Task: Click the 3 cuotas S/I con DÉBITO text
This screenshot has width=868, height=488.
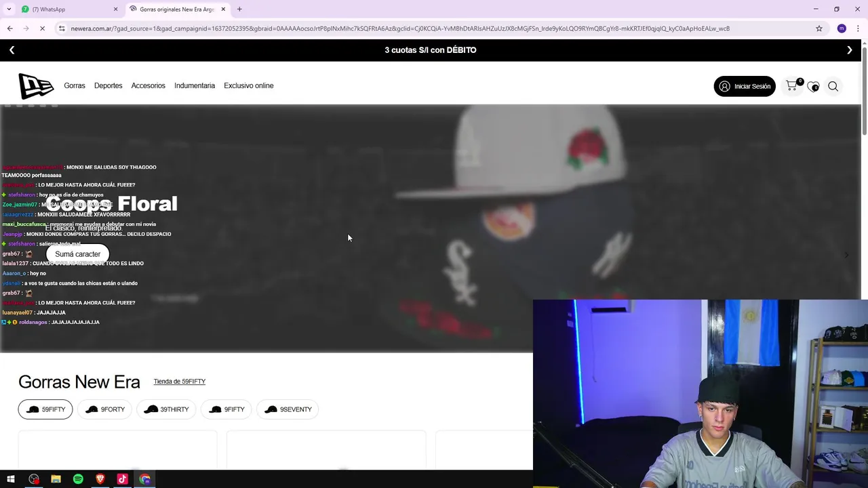Action: [x=431, y=50]
